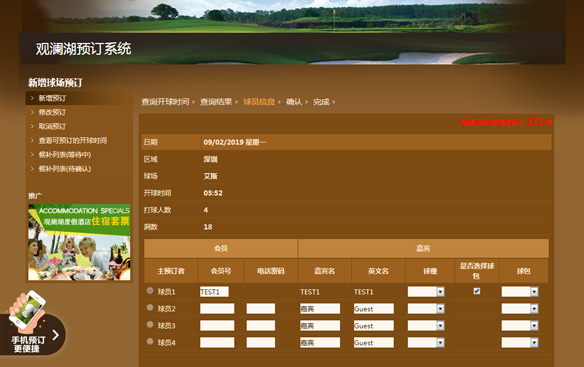This screenshot has height=367, width=584.
Task: Select 球员4 as main booker radio button
Action: [x=150, y=342]
